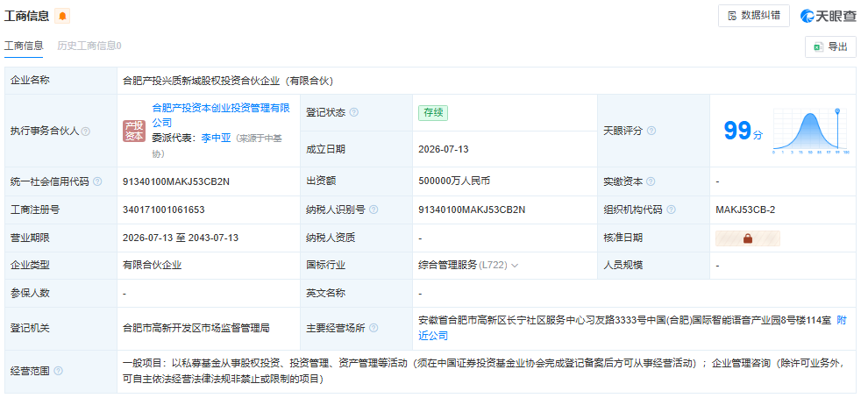Viewport: 868px width, 398px height.
Task: Click the 数据纠错 button
Action: point(754,16)
